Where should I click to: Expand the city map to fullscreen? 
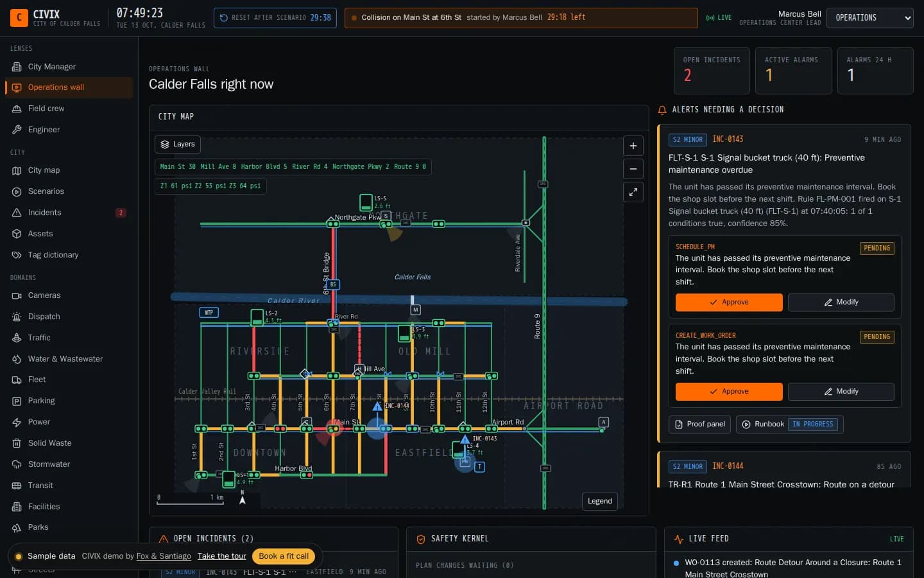pos(633,192)
